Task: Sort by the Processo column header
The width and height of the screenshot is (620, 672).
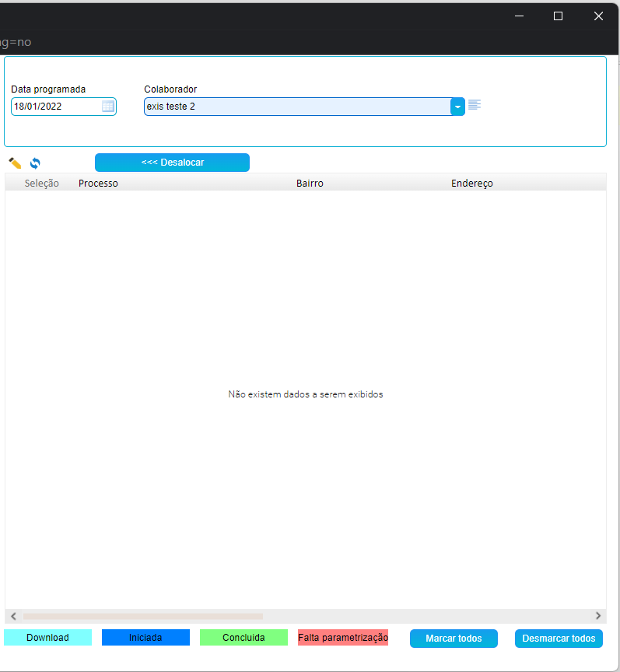Action: point(98,184)
